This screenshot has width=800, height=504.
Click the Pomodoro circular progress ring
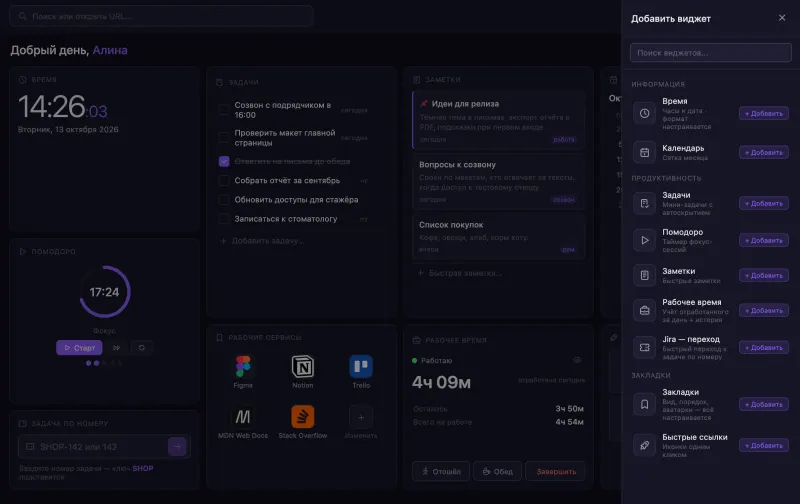(x=105, y=292)
